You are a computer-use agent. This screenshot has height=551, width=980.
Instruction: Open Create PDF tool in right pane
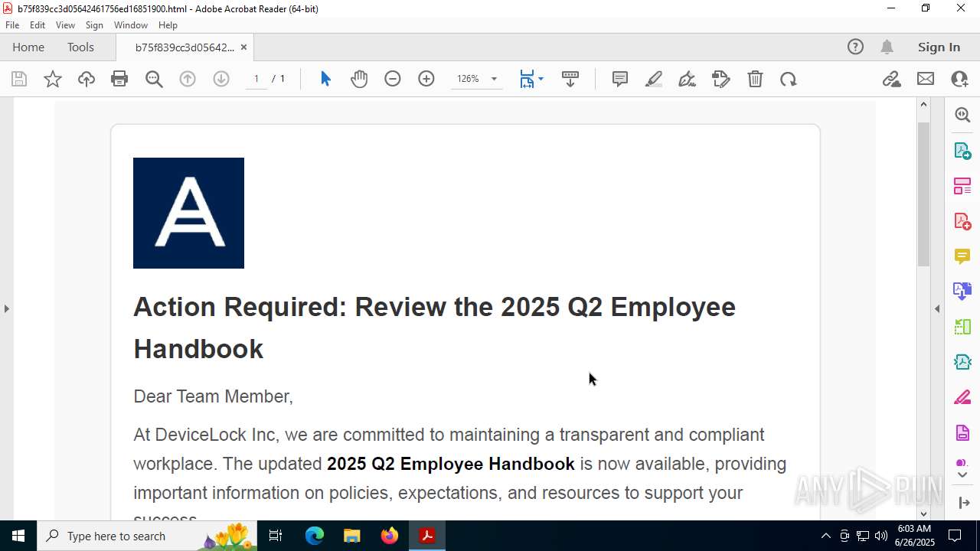coord(962,220)
